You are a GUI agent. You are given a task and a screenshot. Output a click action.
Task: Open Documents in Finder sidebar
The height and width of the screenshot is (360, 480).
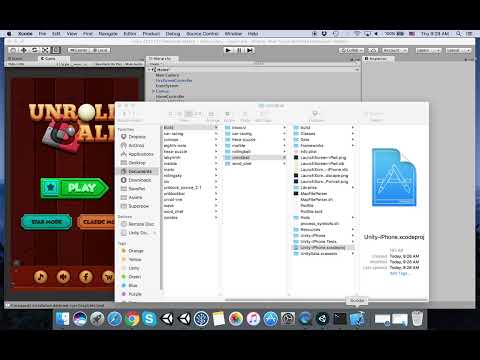(x=138, y=171)
